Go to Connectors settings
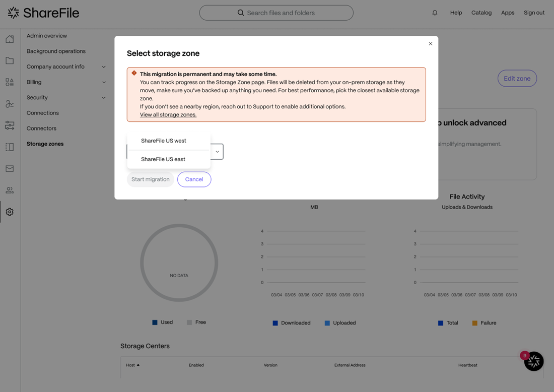 [x=41, y=128]
